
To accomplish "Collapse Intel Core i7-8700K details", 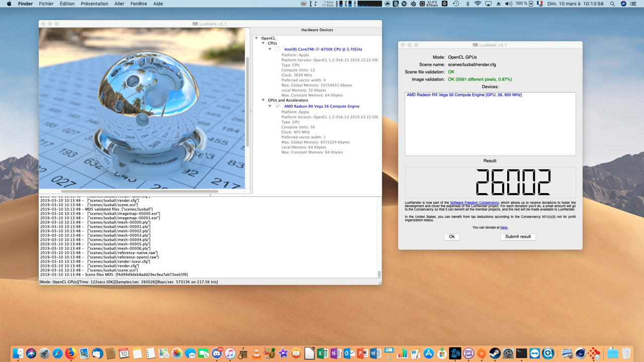I will click(270, 49).
